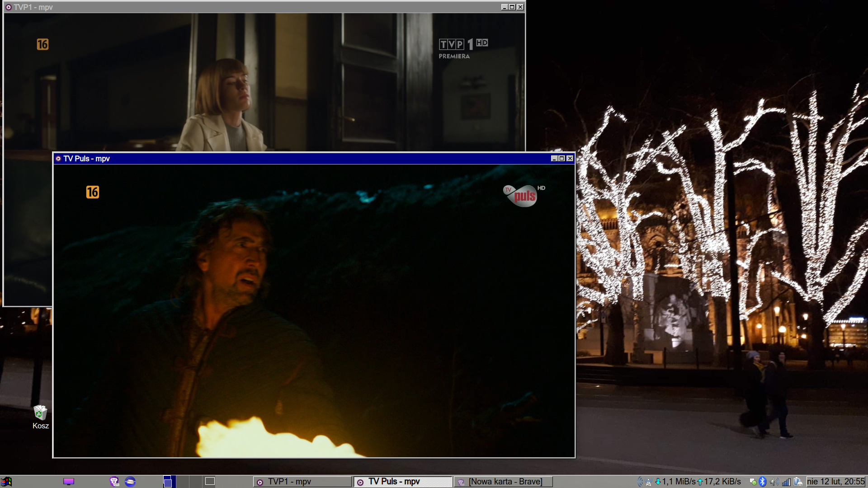
Task: Click the upload speed 17,2 KiB/s indicator
Action: [x=719, y=482]
